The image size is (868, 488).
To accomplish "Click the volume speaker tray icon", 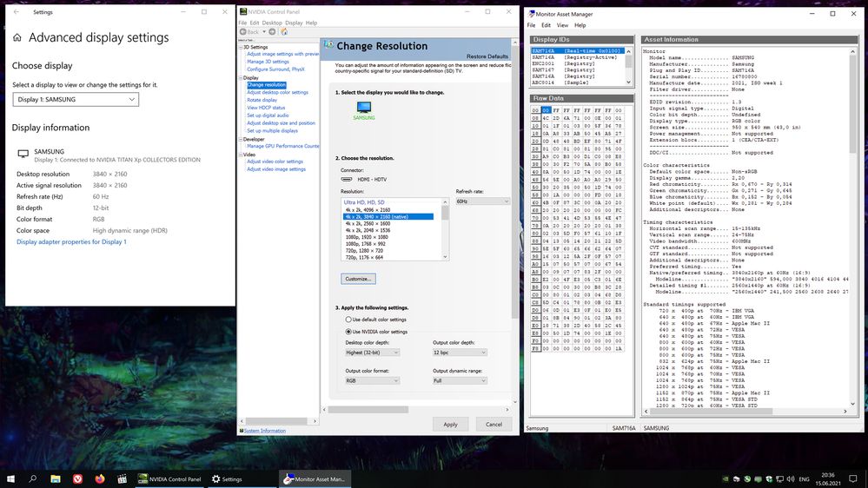I will pyautogui.click(x=791, y=479).
